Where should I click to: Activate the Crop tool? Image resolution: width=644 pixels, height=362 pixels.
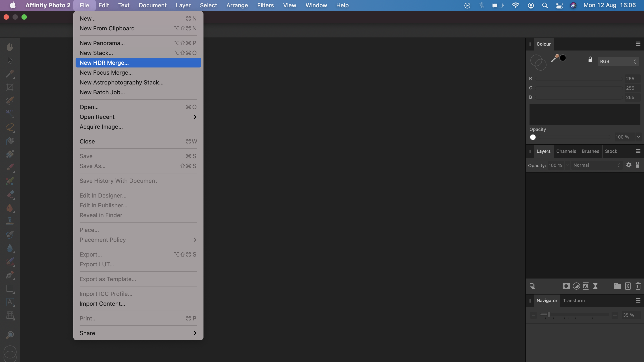coord(10,87)
